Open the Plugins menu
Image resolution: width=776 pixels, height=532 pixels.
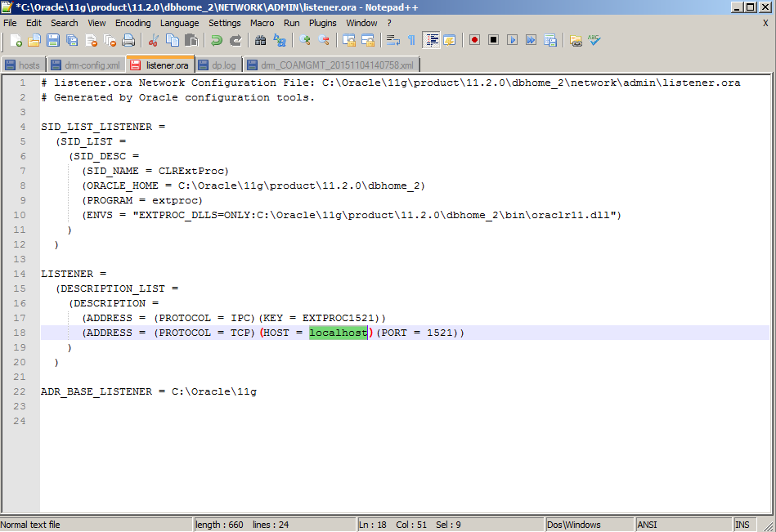[322, 23]
